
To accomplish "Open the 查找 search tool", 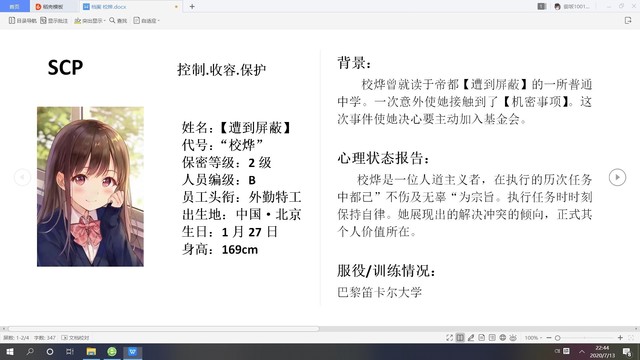I will [118, 20].
